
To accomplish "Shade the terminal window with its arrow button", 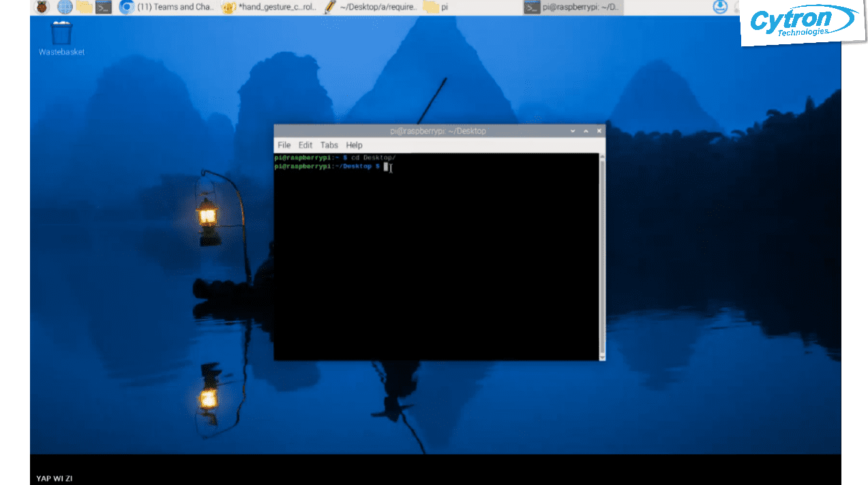I will 573,131.
